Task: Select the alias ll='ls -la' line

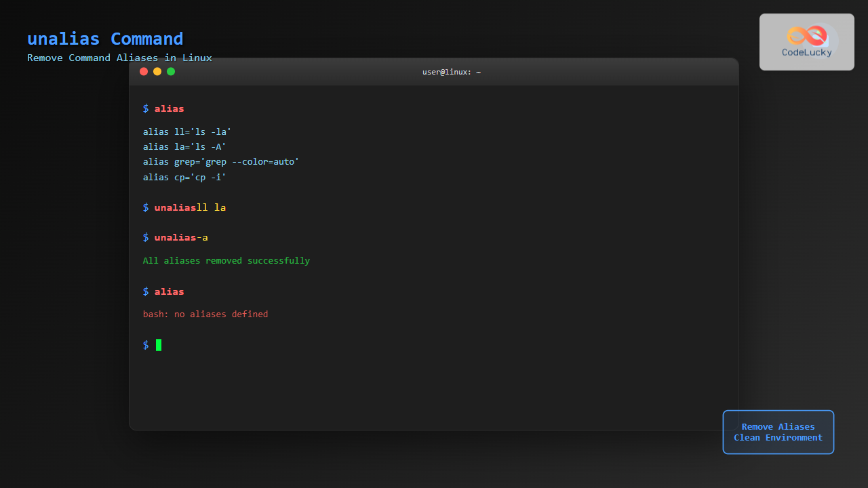Action: [x=187, y=131]
